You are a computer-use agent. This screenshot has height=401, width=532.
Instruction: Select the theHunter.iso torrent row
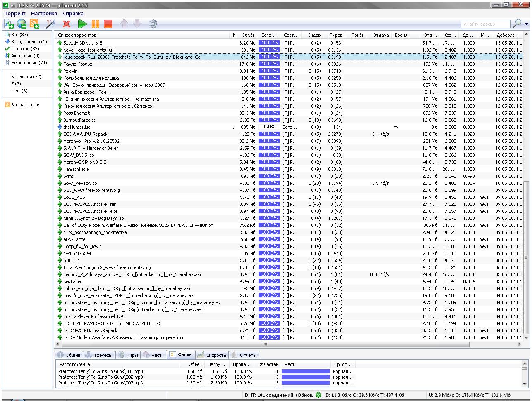point(77,127)
